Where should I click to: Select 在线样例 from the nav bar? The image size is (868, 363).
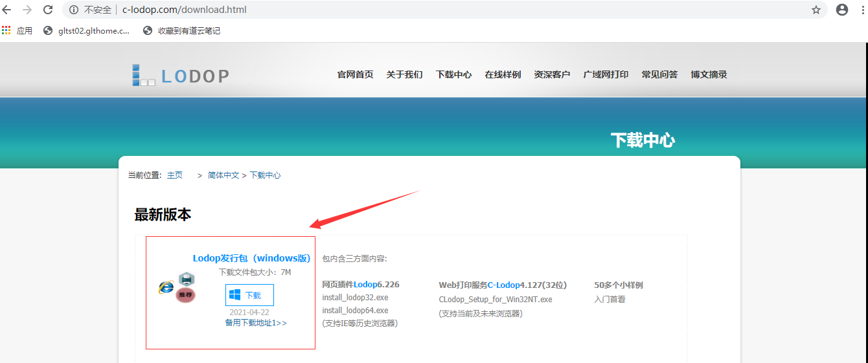click(x=503, y=74)
